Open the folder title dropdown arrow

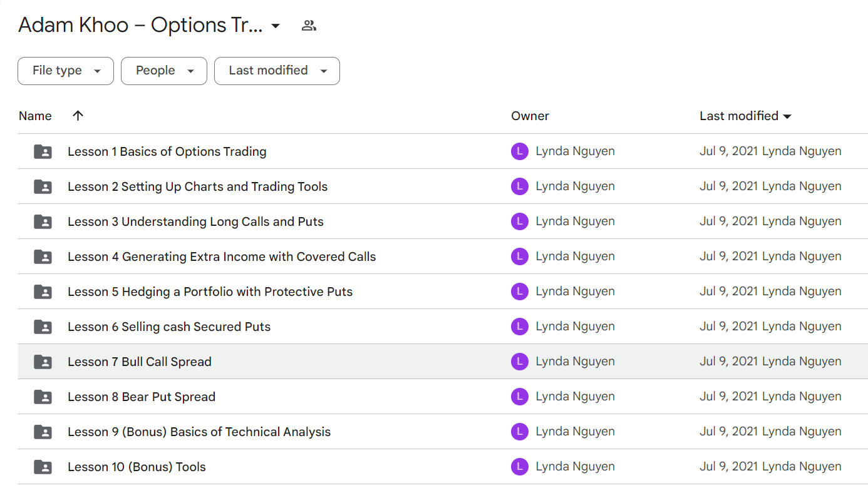(276, 26)
